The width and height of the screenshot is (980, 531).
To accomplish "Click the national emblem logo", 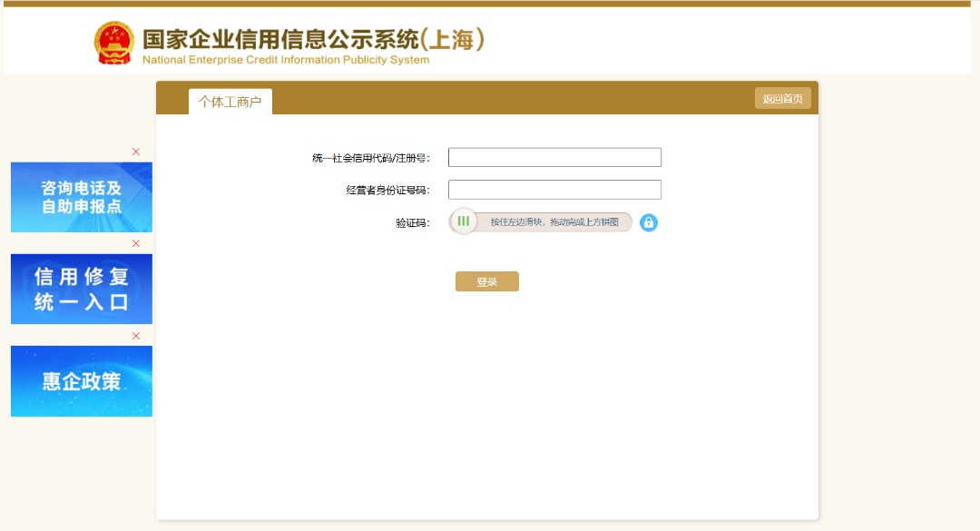I will pyautogui.click(x=114, y=43).
